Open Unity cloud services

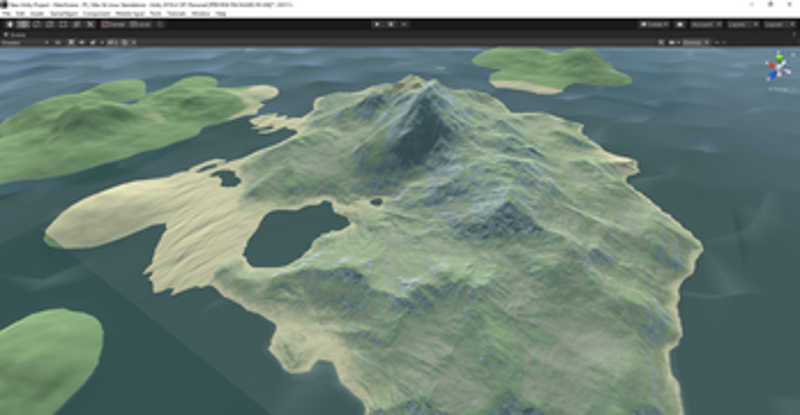point(680,25)
